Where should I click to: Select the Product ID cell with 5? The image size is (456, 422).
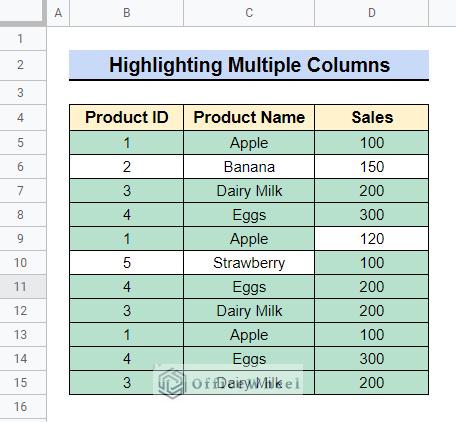tap(126, 263)
